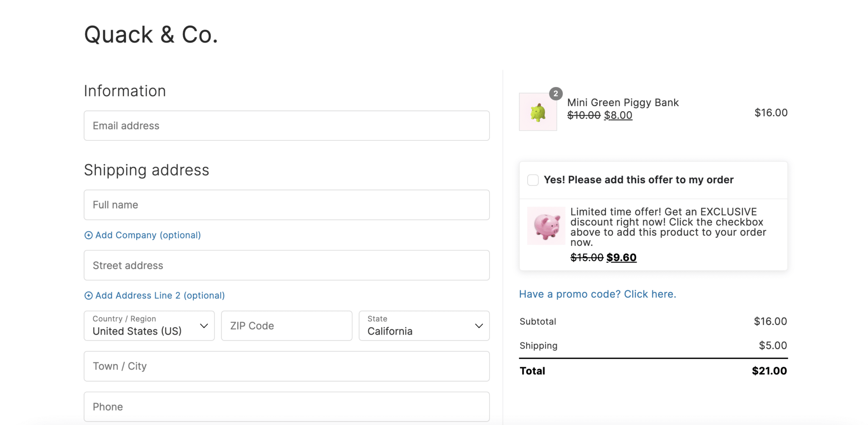Click the ZIP Code input field
This screenshot has height=425, width=868.
pos(287,326)
